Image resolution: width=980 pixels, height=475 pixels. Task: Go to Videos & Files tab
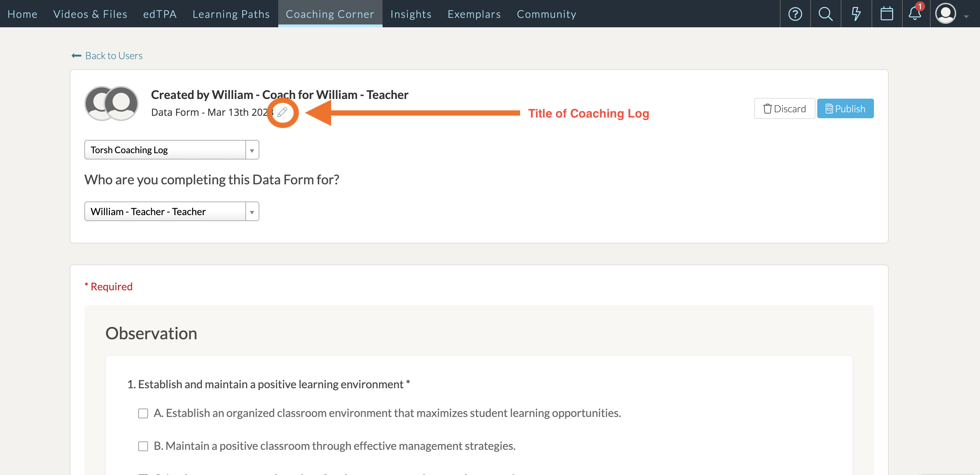click(90, 14)
